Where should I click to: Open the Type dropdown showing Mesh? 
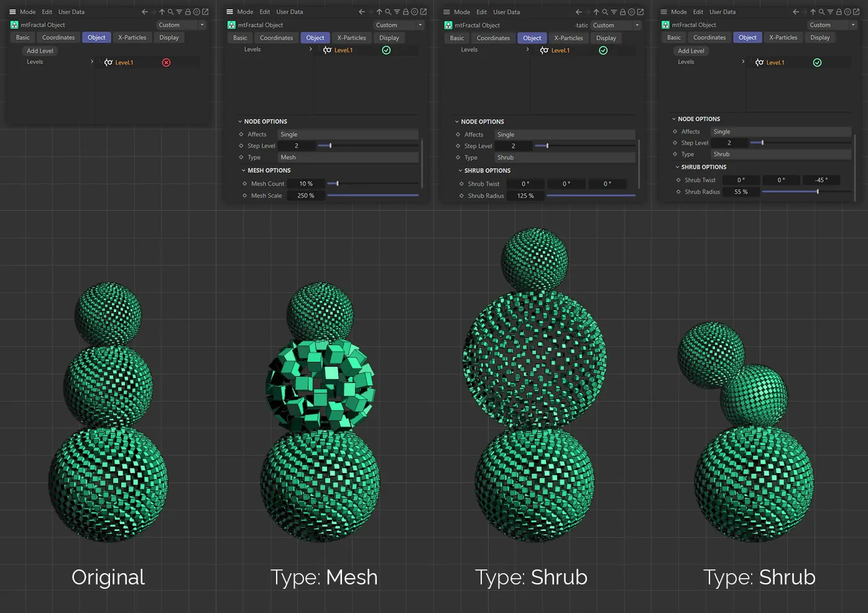pyautogui.click(x=347, y=157)
